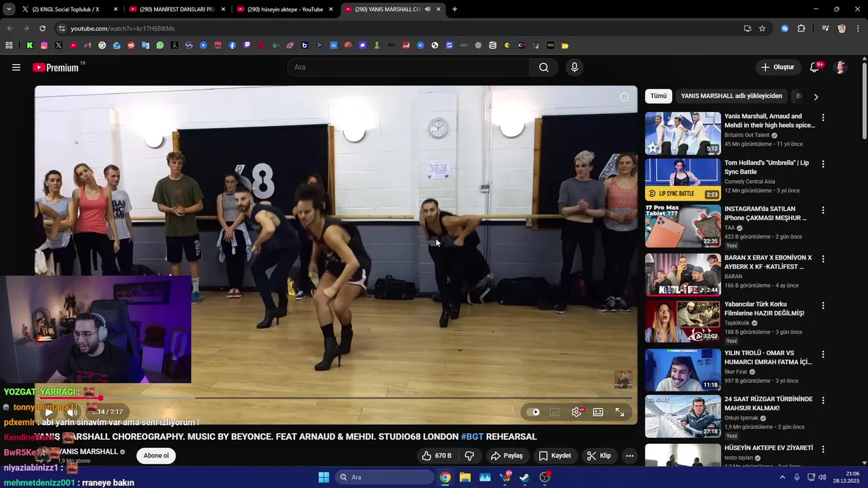The image size is (868, 488).
Task: Open thumbnail of Britain's Got Talent heels video
Action: (x=683, y=134)
